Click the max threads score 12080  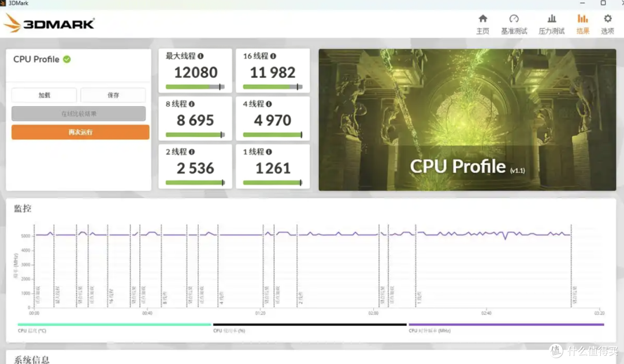tap(196, 72)
